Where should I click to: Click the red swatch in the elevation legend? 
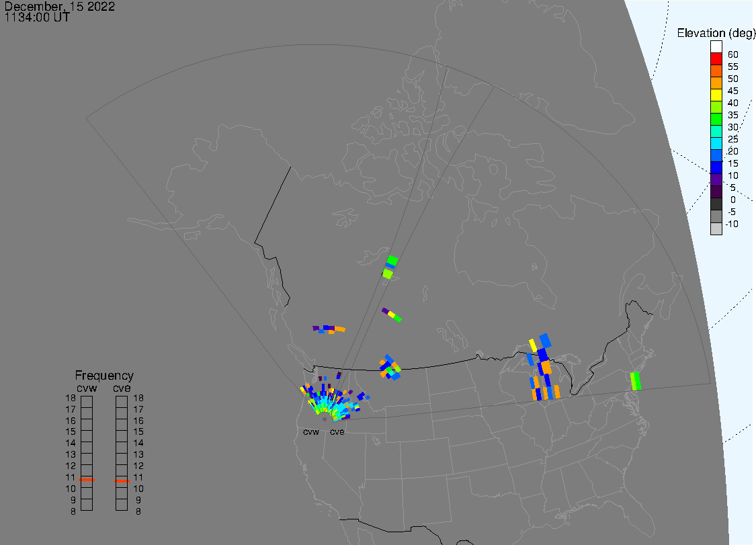[716, 59]
